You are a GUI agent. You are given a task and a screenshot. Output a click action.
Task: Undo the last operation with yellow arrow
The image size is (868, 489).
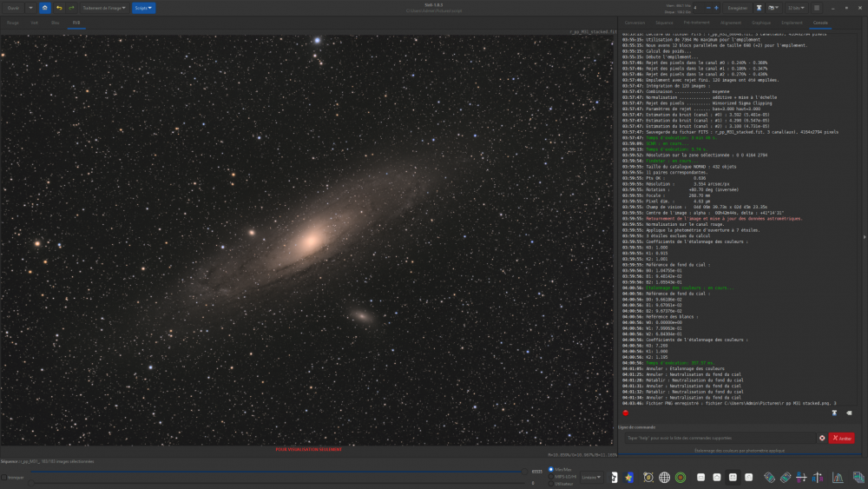click(59, 8)
